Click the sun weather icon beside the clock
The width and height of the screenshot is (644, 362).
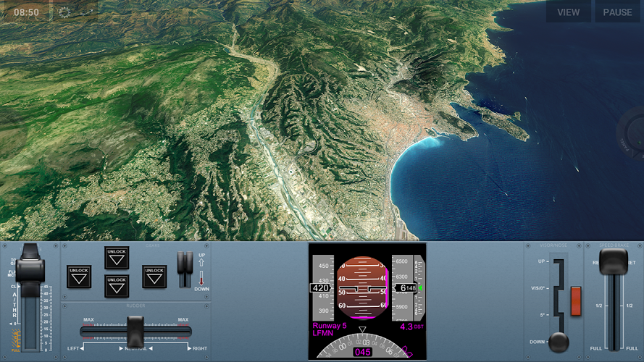(64, 12)
